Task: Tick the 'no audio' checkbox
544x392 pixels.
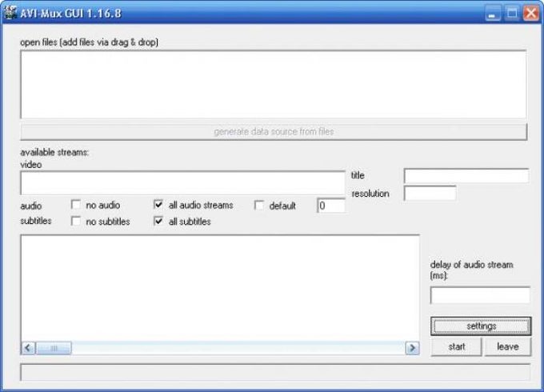Action: pyautogui.click(x=76, y=204)
